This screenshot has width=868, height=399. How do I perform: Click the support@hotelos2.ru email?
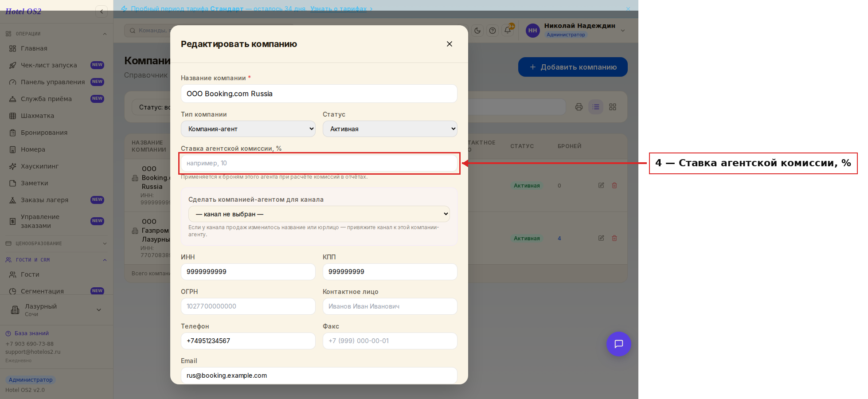pyautogui.click(x=33, y=352)
